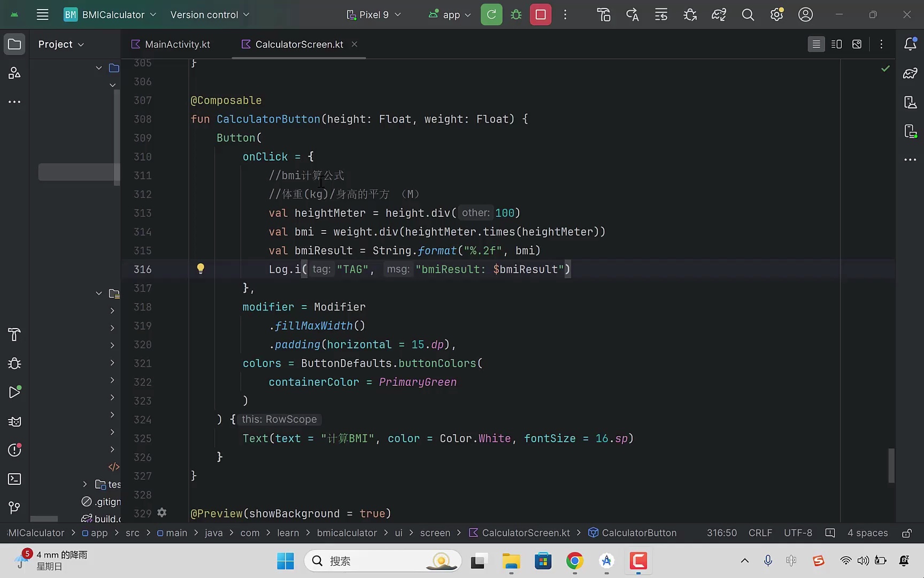Viewport: 924px width, 578px height.
Task: Click the Rerun app button
Action: 491,14
